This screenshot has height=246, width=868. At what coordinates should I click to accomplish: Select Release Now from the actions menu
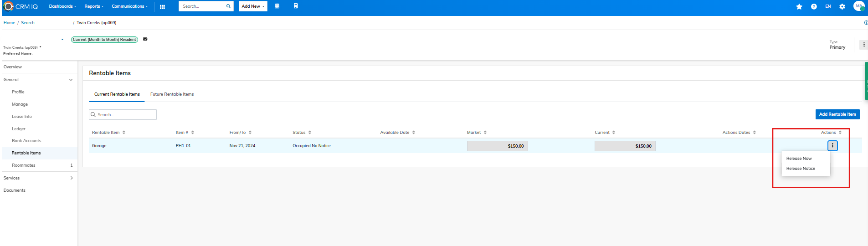coord(799,159)
